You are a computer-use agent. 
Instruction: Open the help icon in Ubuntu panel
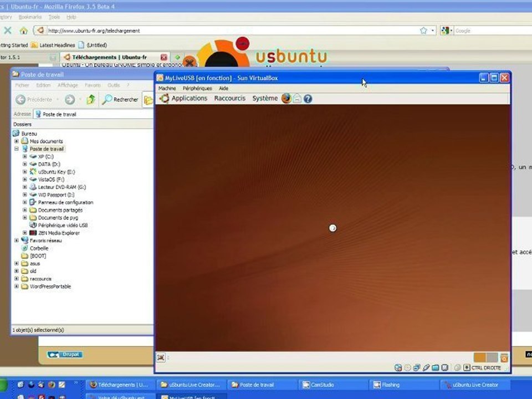[308, 99]
